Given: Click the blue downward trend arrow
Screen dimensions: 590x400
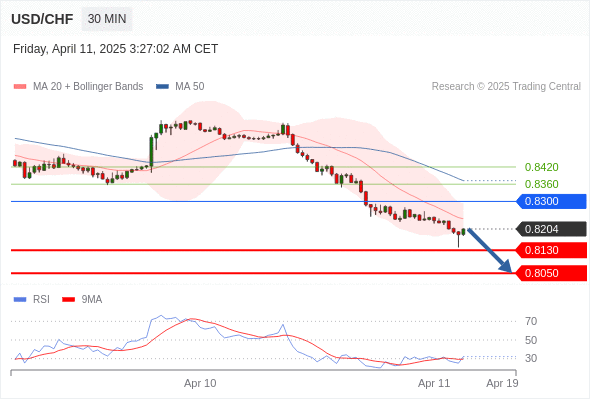Looking at the screenshot, I should pos(490,250).
